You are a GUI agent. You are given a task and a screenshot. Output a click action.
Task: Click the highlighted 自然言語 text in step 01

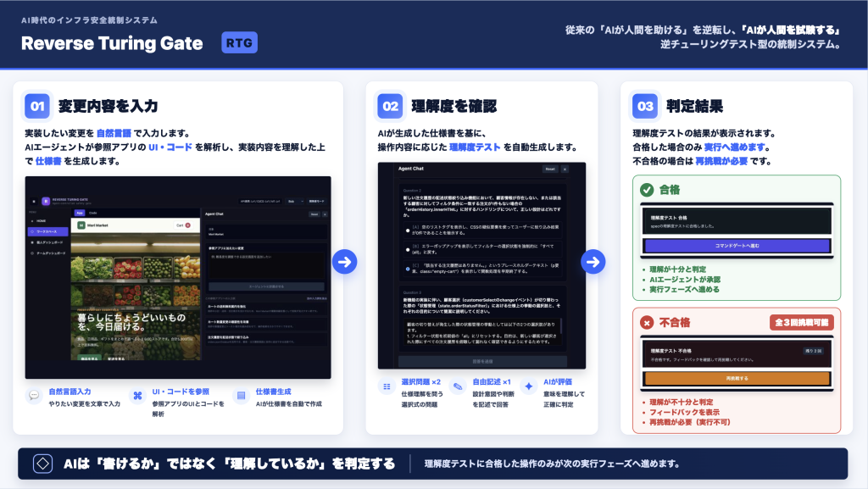point(114,133)
